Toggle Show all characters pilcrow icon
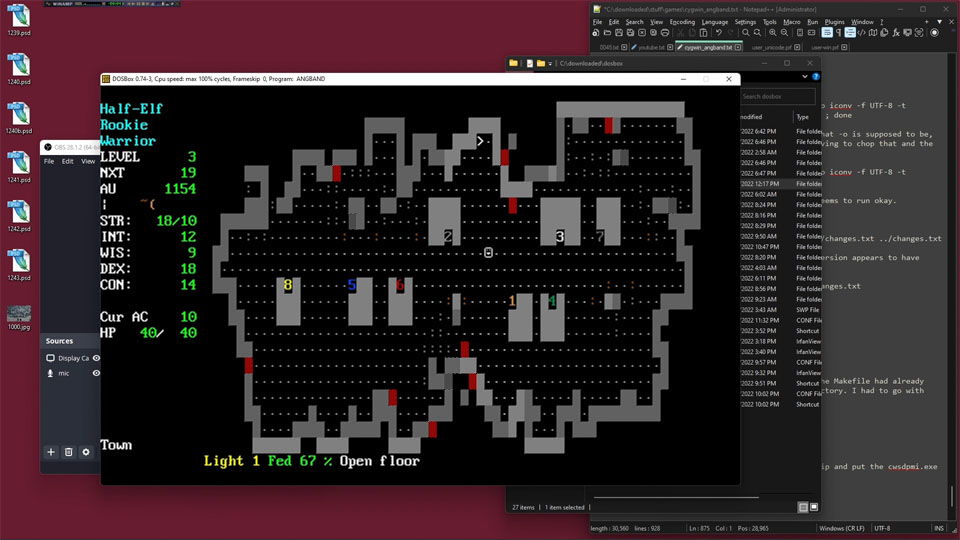Image resolution: width=960 pixels, height=540 pixels. (838, 33)
